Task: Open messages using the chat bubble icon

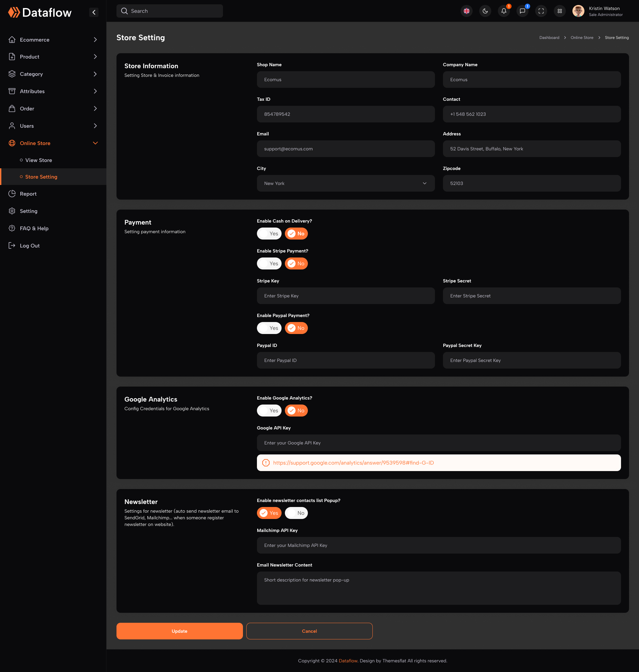Action: click(x=522, y=11)
